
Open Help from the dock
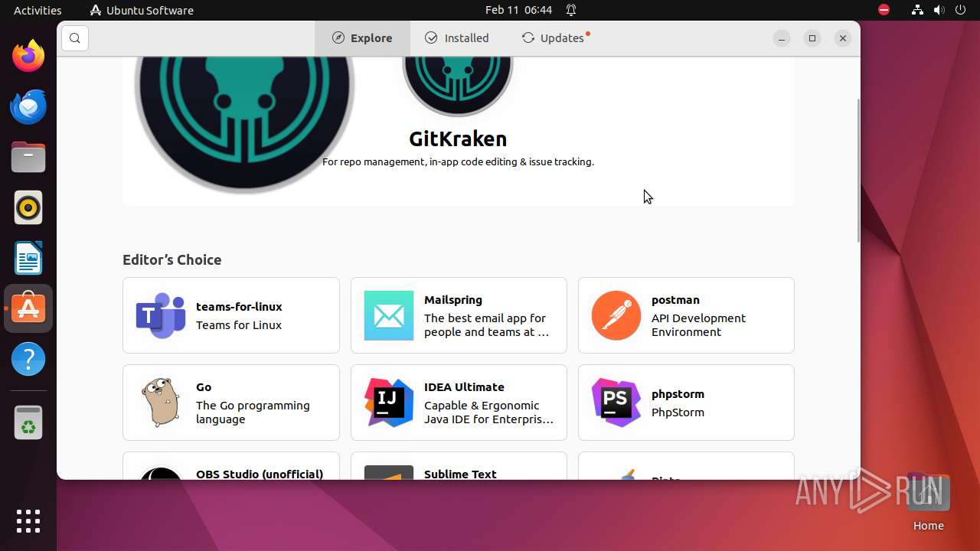(x=28, y=359)
